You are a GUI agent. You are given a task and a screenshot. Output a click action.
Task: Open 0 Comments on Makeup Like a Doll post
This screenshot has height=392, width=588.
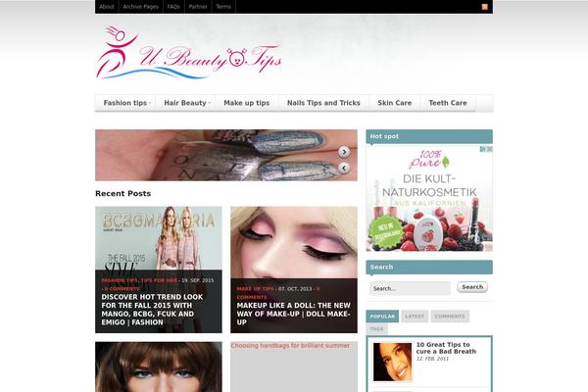point(278,293)
